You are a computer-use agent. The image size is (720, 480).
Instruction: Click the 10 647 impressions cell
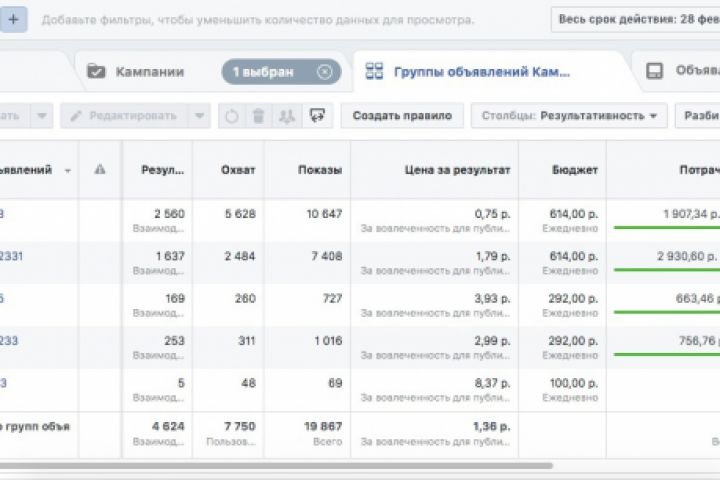pyautogui.click(x=324, y=214)
